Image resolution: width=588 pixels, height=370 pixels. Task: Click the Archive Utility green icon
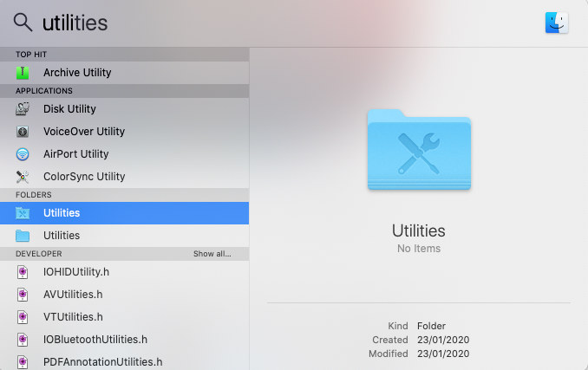point(23,73)
